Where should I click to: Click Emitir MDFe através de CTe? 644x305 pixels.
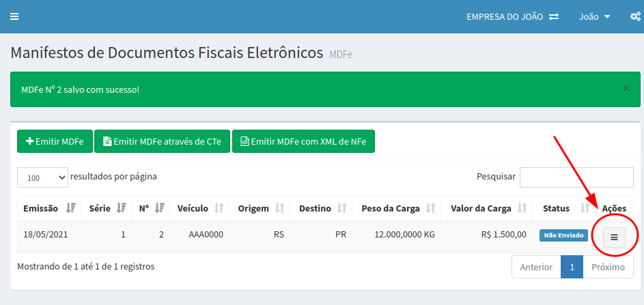(162, 142)
